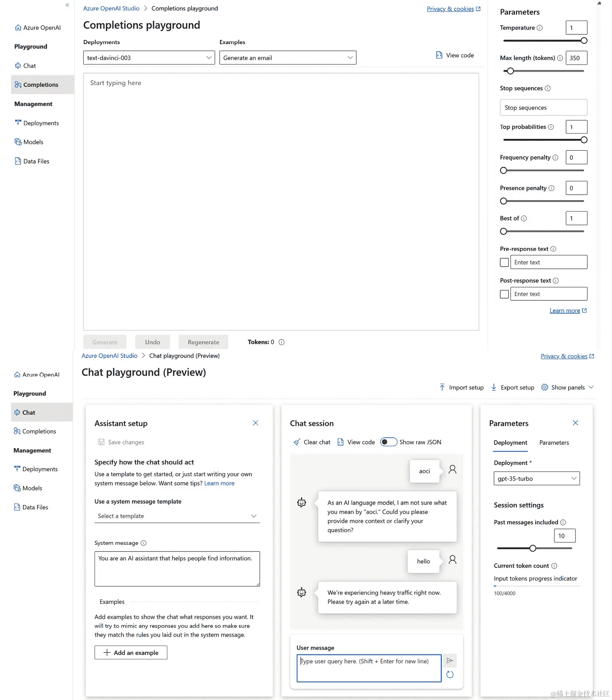
Task: Click the Add an example button
Action: tap(131, 652)
